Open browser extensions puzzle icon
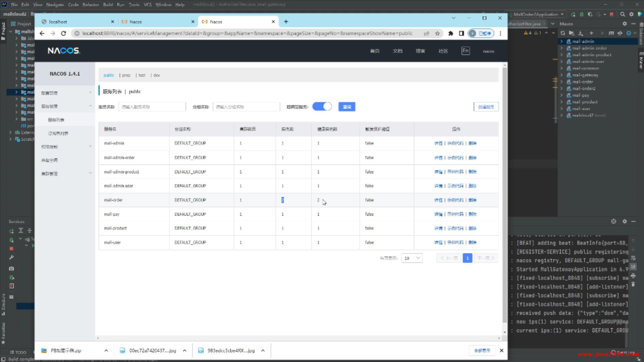The height and width of the screenshot is (362, 644). 450,33
